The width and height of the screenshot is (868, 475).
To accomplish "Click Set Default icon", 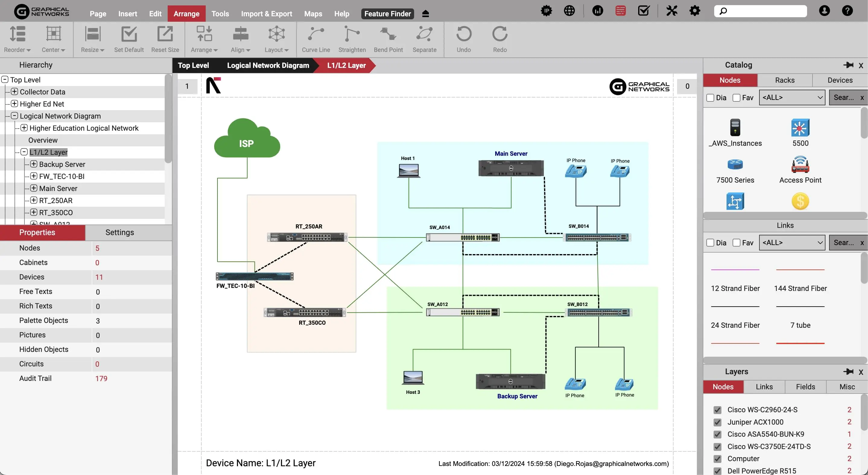I will click(129, 34).
